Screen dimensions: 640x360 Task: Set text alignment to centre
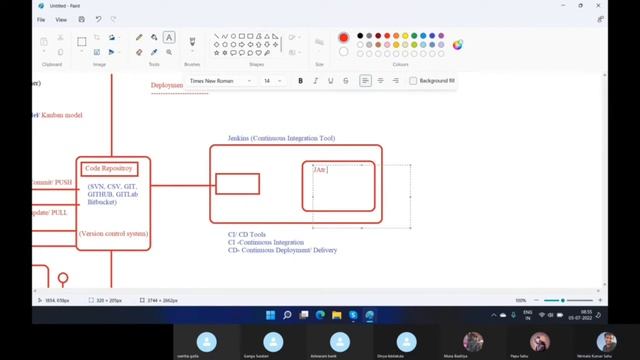pos(380,81)
